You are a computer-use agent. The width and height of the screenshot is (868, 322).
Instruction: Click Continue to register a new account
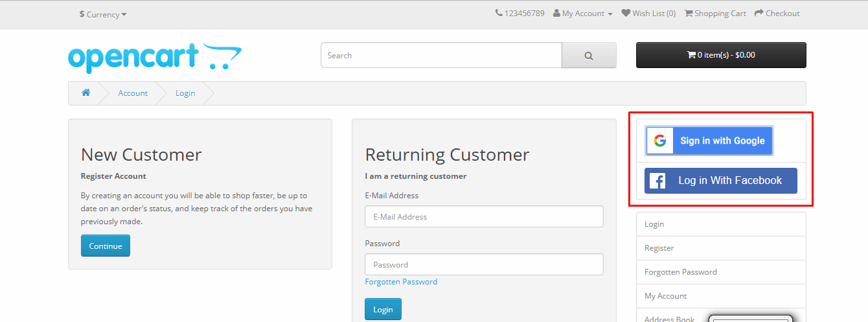(106, 246)
